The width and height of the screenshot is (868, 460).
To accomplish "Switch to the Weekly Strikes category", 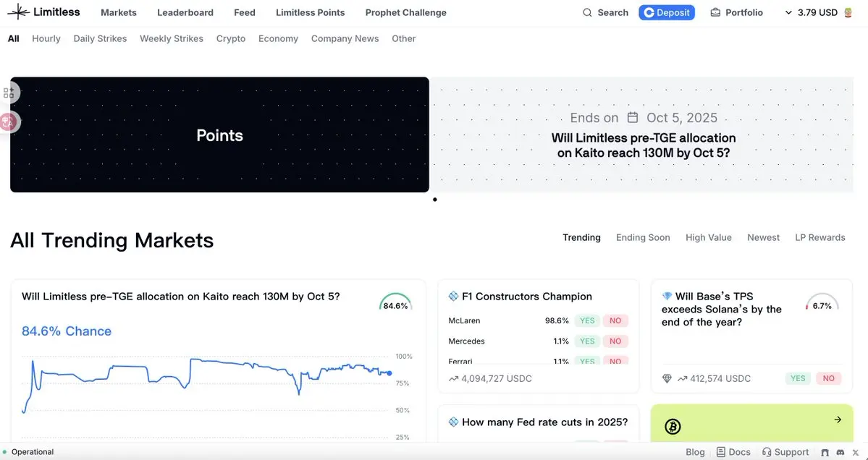I will coord(172,38).
